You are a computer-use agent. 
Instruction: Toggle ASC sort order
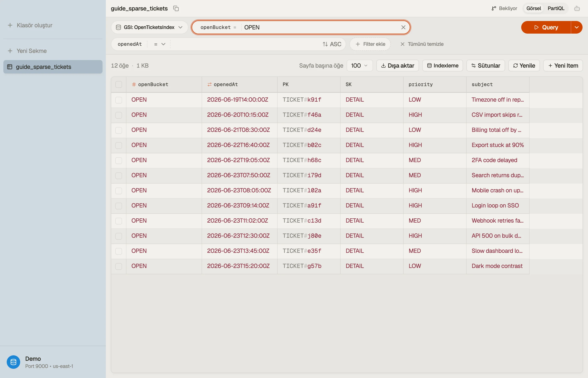tap(332, 44)
